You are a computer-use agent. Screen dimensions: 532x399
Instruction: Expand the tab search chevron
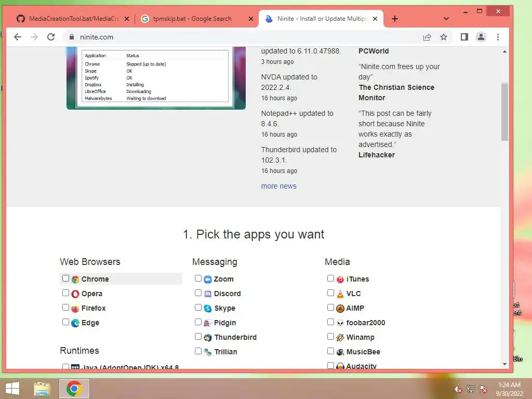[446, 19]
